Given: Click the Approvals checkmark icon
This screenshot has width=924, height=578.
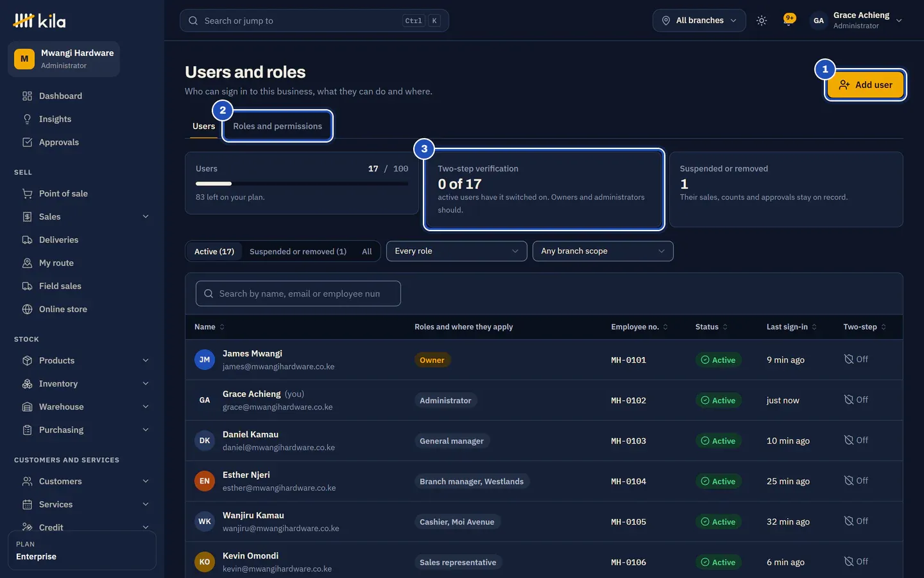Looking at the screenshot, I should (x=27, y=143).
